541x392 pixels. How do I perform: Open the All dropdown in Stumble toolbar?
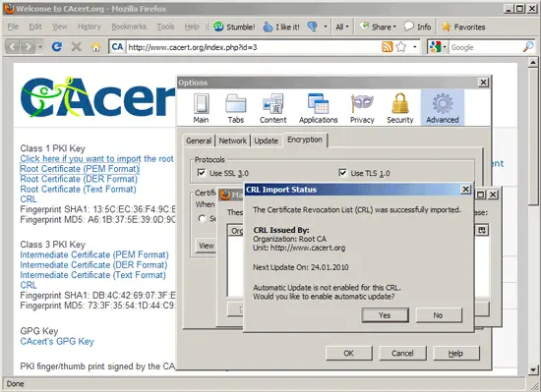(x=342, y=27)
